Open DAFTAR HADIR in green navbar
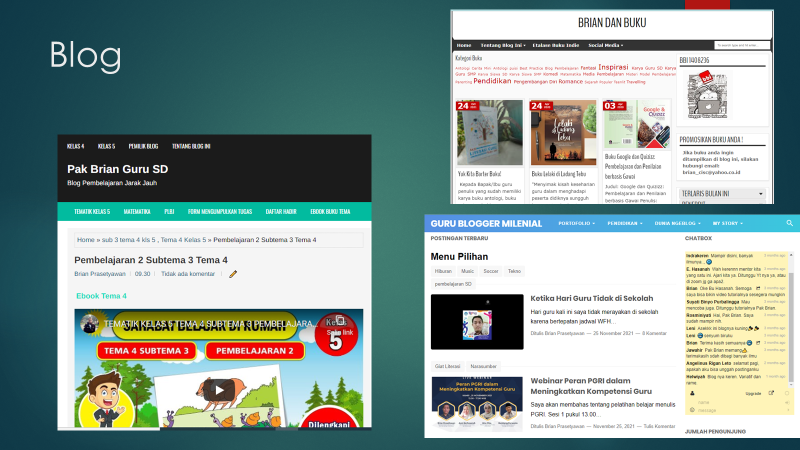The height and width of the screenshot is (450, 800). 281,212
